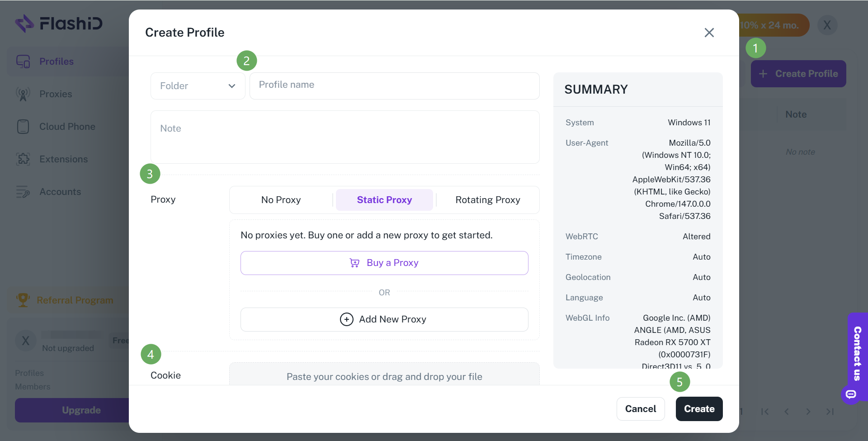Click the Buy a Proxy button

coord(384,263)
